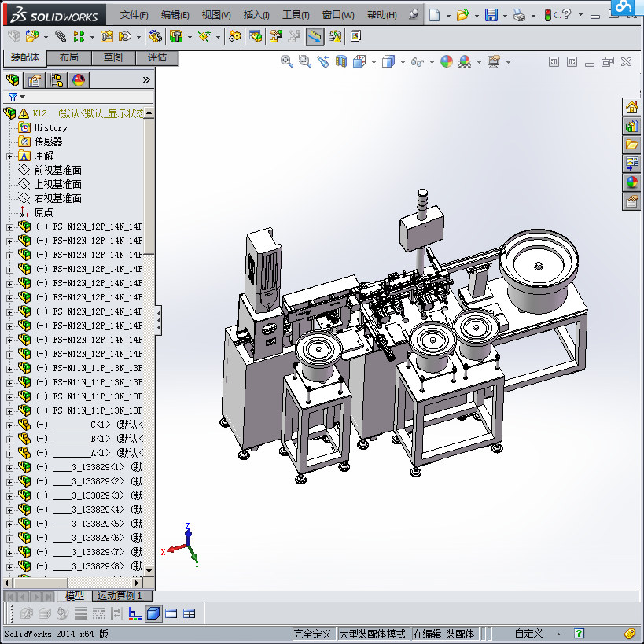Click the status bar help question mark
The width and height of the screenshot is (644, 644).
coord(579,634)
